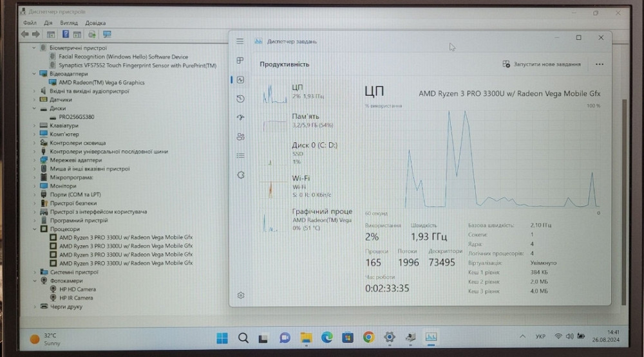Viewport: 644px width, 357px height.
Task: Click the scan for hardware changes monitor icon
Action: pyautogui.click(x=107, y=35)
